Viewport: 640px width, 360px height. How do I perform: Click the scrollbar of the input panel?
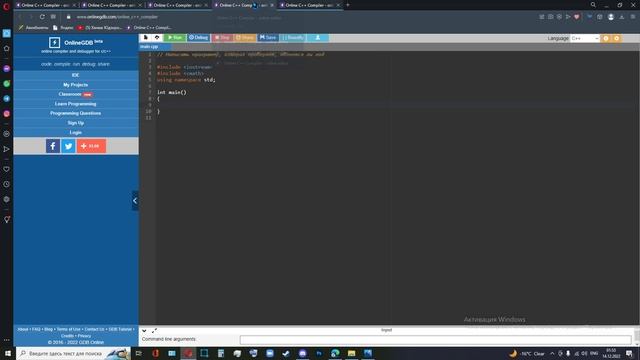click(x=637, y=336)
